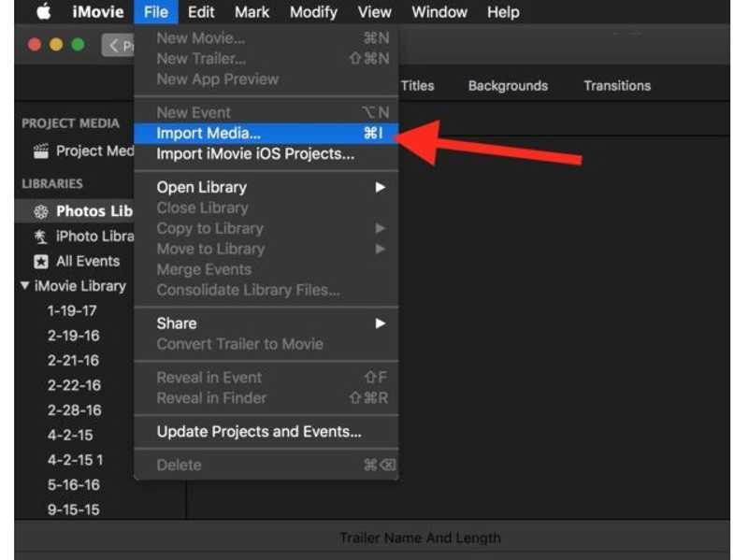
Task: Go back with the Projects button
Action: 118,45
